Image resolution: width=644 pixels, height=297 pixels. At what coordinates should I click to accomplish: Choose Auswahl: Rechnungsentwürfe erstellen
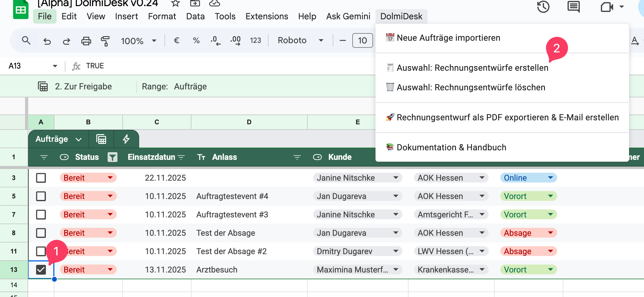[x=472, y=68]
